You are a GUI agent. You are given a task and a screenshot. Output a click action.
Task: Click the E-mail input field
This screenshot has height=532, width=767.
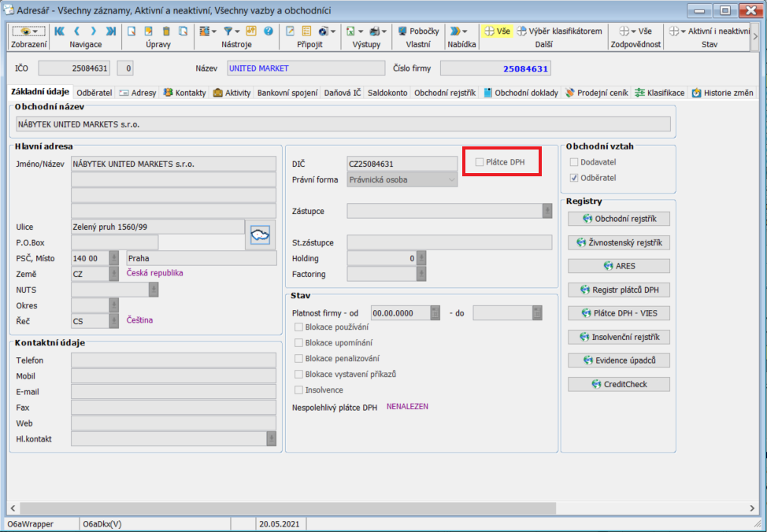tap(173, 392)
